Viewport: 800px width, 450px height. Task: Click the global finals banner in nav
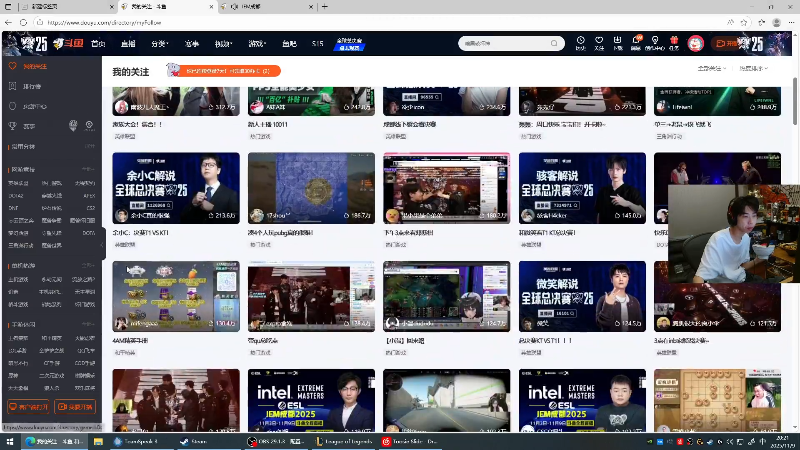349,44
